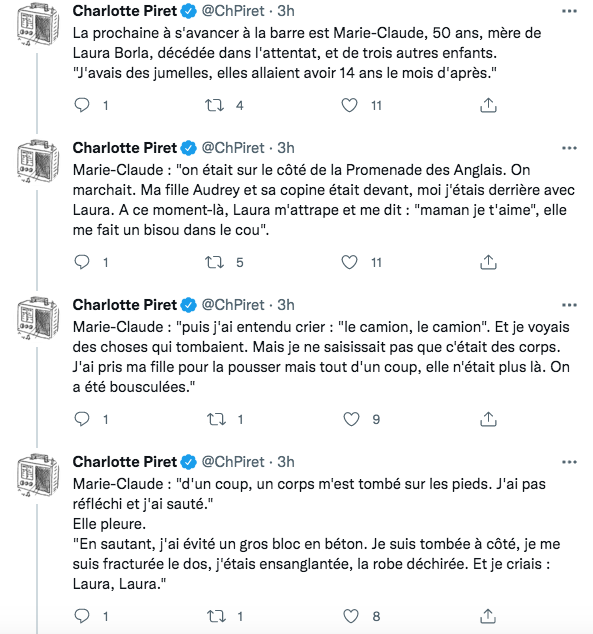This screenshot has width=593, height=634.
Task: Open more options on the "le camion" tweet
Action: pyautogui.click(x=569, y=305)
